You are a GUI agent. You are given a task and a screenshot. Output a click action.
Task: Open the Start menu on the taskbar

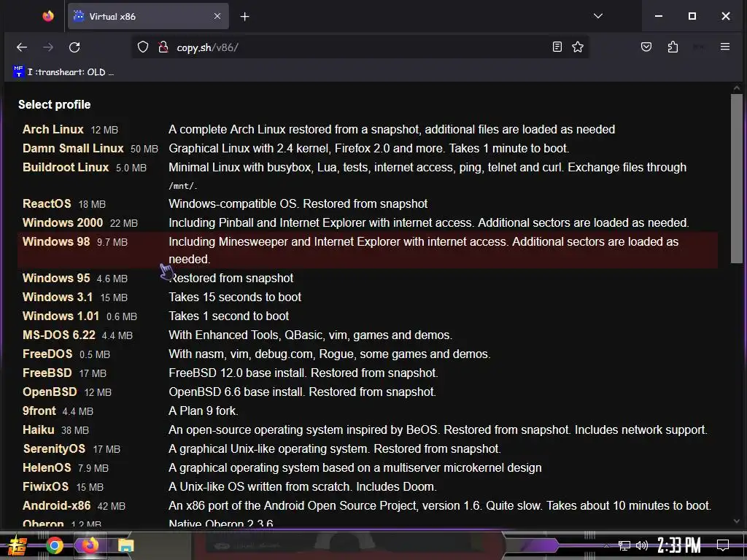tap(18, 545)
